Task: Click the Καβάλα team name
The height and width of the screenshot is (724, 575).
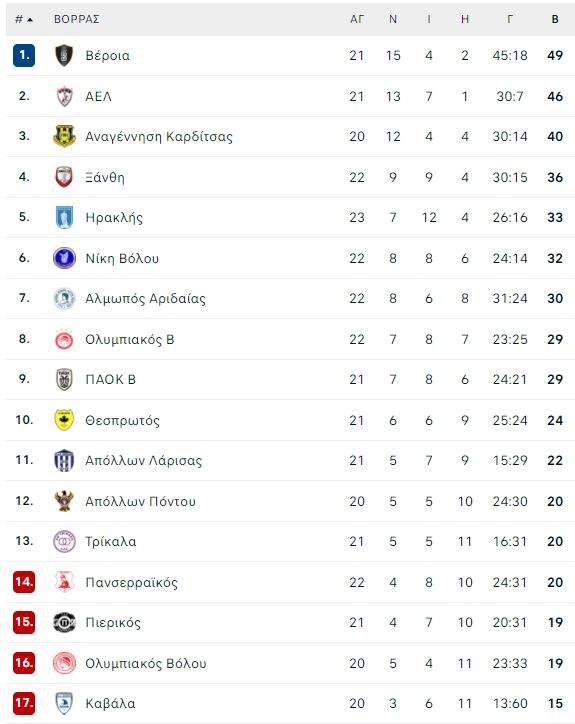Action: point(110,703)
